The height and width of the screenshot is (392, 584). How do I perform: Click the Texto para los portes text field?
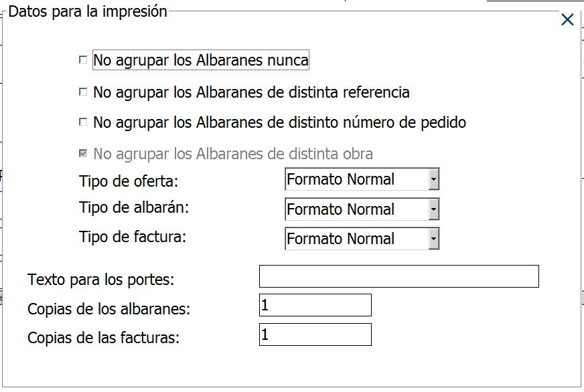pyautogui.click(x=398, y=276)
